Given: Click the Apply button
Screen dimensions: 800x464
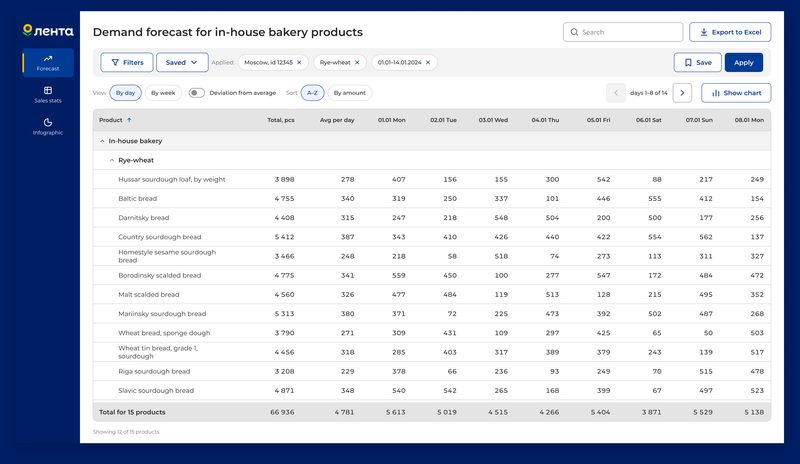Looking at the screenshot, I should pos(744,62).
